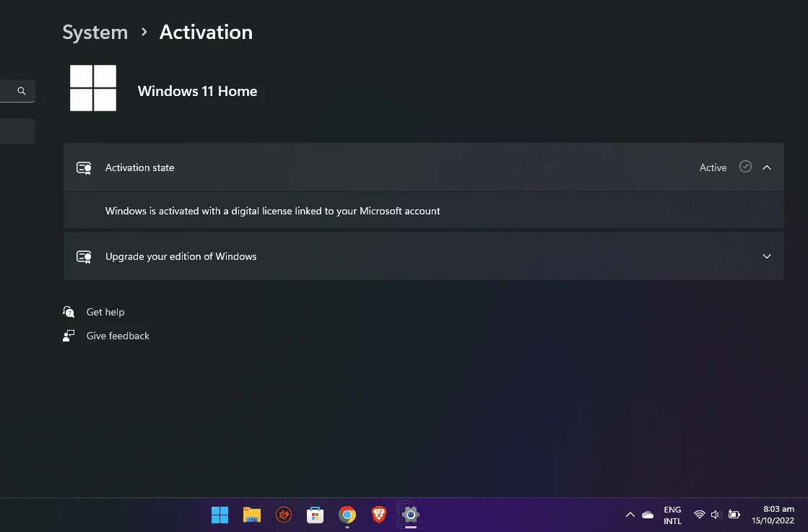Click the Activation page heading
The image size is (808, 532).
(x=206, y=32)
